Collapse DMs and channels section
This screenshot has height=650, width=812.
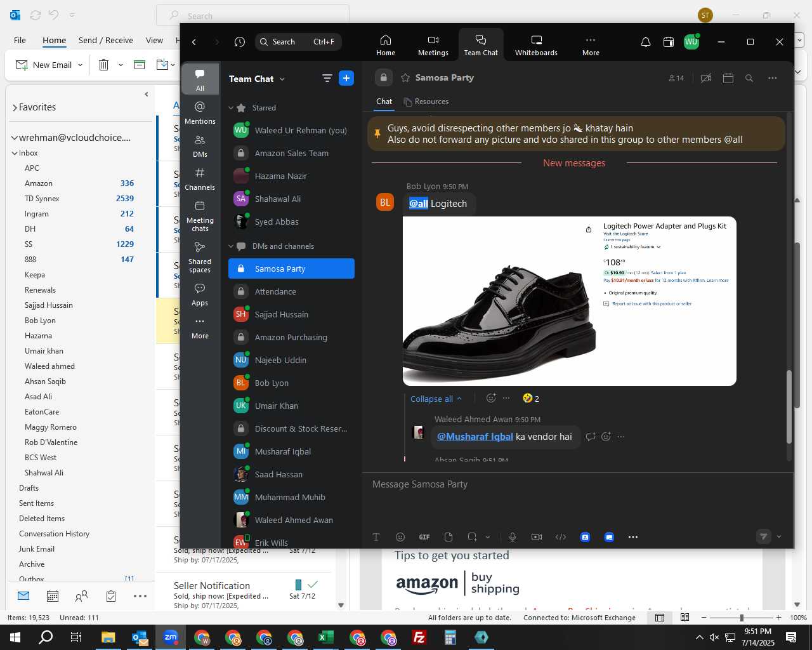(x=231, y=246)
